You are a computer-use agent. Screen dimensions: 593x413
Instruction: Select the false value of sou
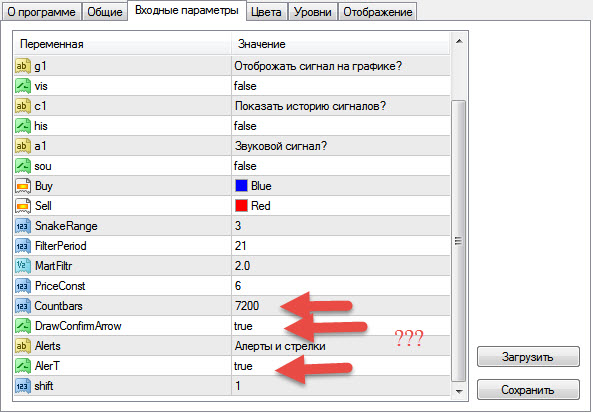click(x=245, y=166)
